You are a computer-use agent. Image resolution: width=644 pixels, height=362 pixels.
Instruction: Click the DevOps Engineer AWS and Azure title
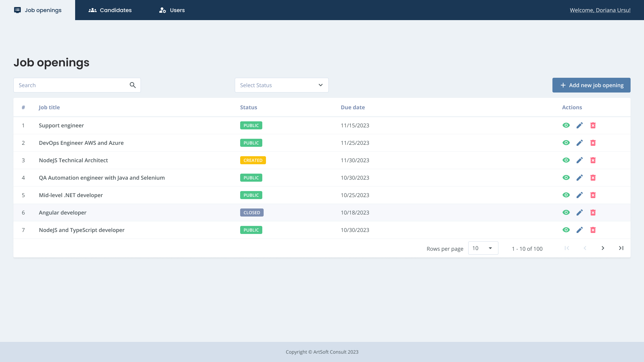81,143
